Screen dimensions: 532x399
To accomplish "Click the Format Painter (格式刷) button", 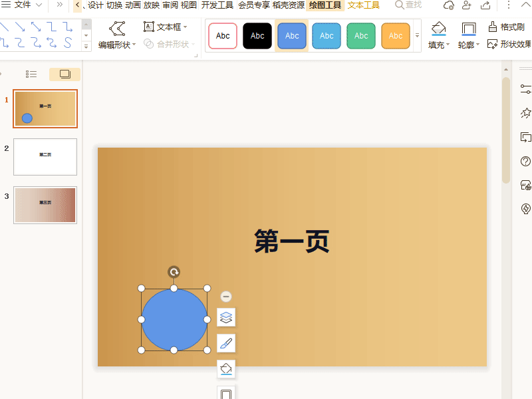I will pyautogui.click(x=506, y=27).
